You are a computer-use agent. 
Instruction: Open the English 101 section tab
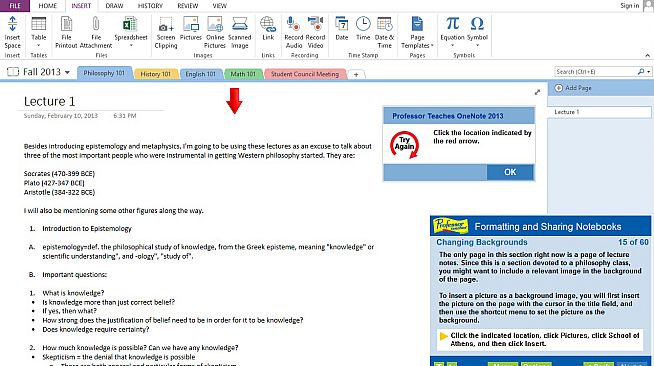(x=201, y=74)
